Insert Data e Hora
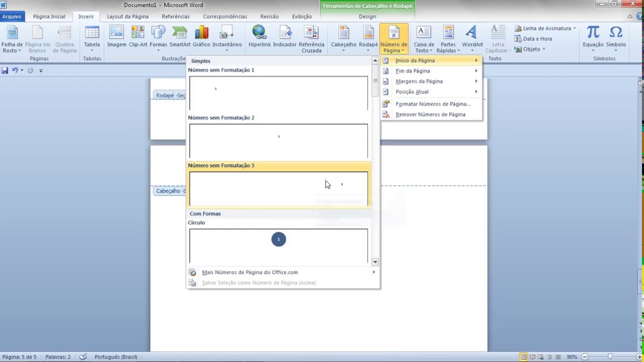The width and height of the screenshot is (644, 362). (x=533, y=39)
